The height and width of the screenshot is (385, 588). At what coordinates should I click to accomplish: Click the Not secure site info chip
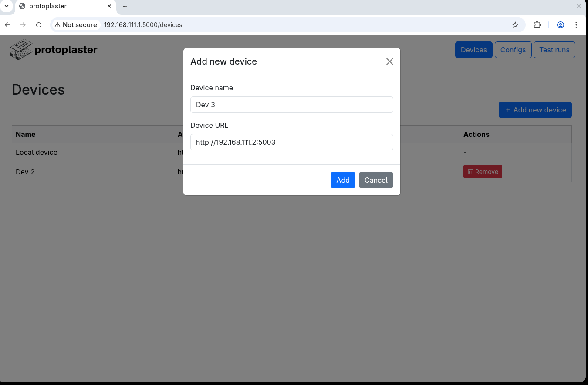pyautogui.click(x=76, y=25)
